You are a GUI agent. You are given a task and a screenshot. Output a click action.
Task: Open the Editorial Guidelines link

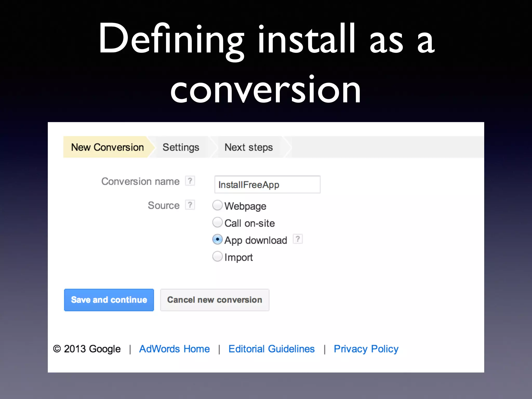pos(271,349)
